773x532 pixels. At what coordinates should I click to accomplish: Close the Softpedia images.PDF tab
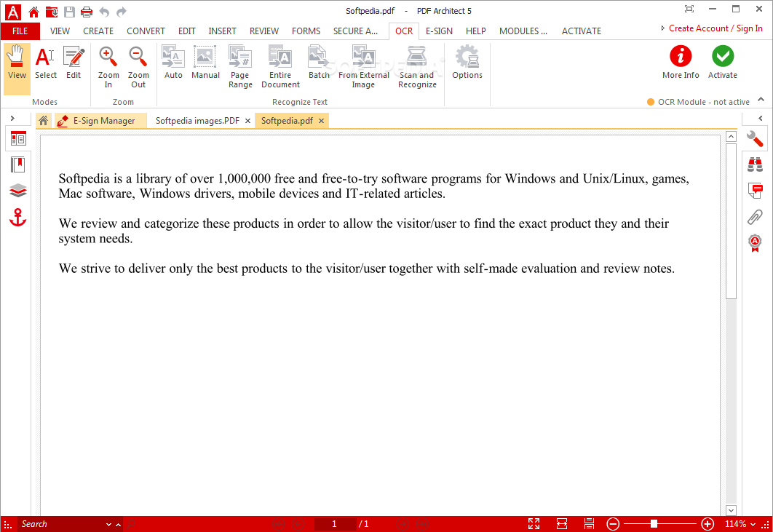248,120
